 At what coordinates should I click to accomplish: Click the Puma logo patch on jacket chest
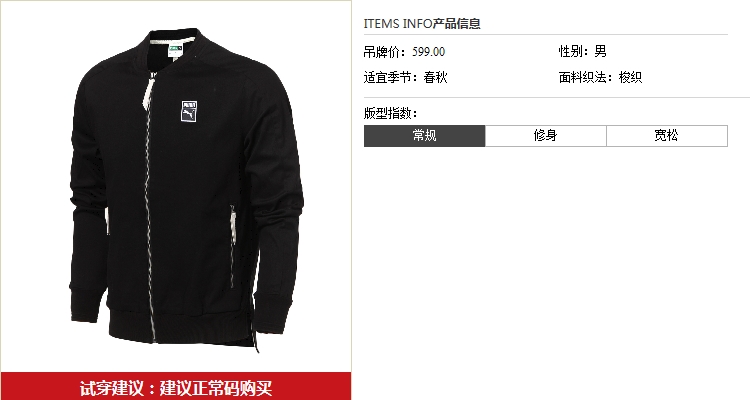(x=189, y=111)
